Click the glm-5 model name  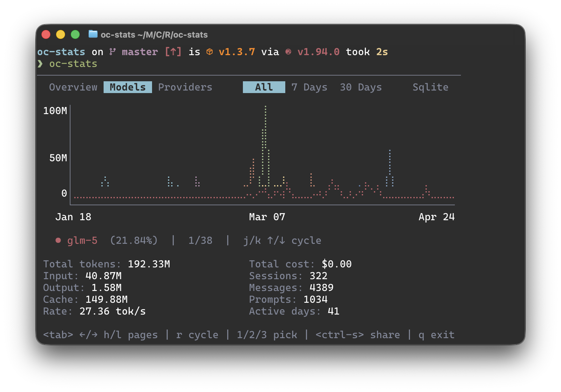coord(82,240)
